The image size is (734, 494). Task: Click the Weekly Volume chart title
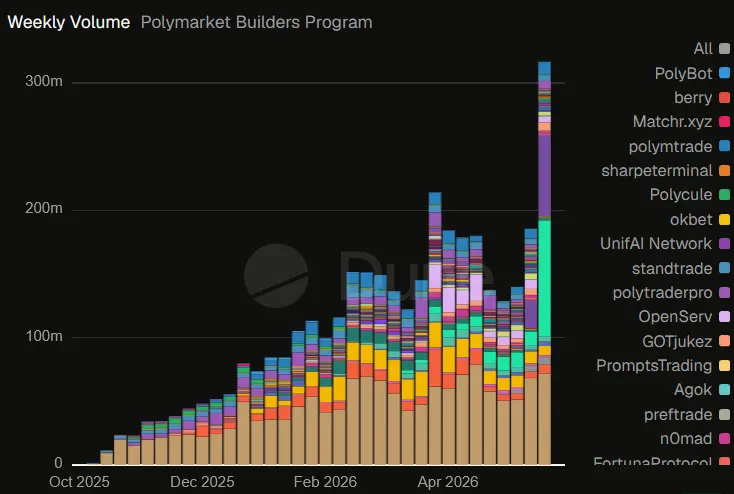pyautogui.click(x=69, y=22)
